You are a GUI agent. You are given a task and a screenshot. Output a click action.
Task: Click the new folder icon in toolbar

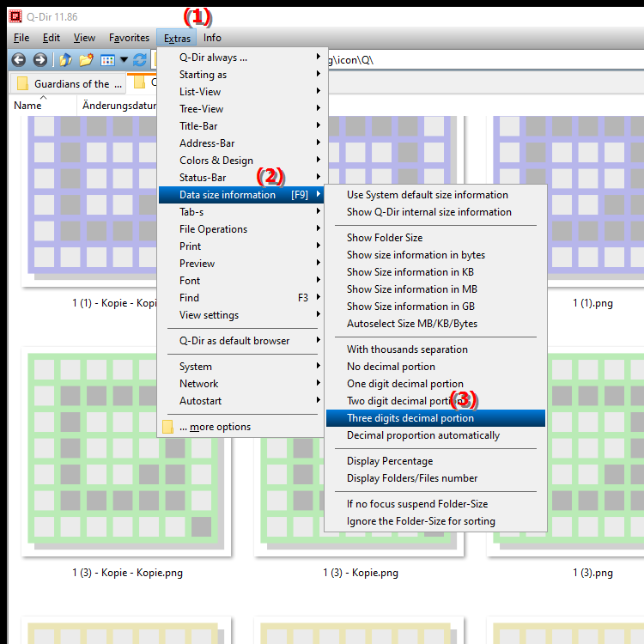coord(86,60)
